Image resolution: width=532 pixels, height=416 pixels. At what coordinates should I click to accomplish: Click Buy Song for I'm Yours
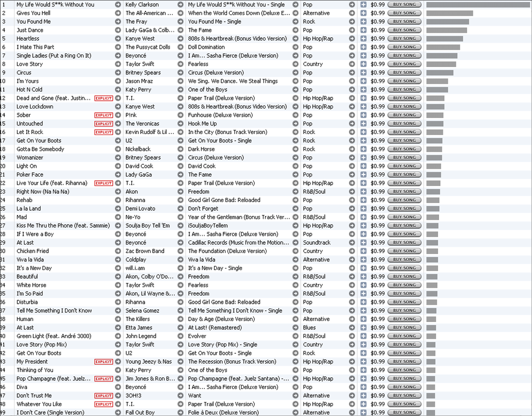point(404,81)
